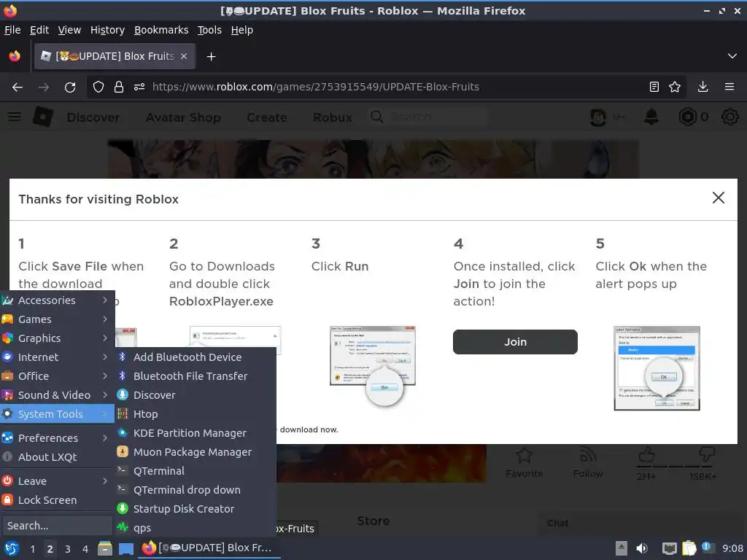Screen dimensions: 747x560
Task: Bookmark this page with the star icon
Action: 675,87
